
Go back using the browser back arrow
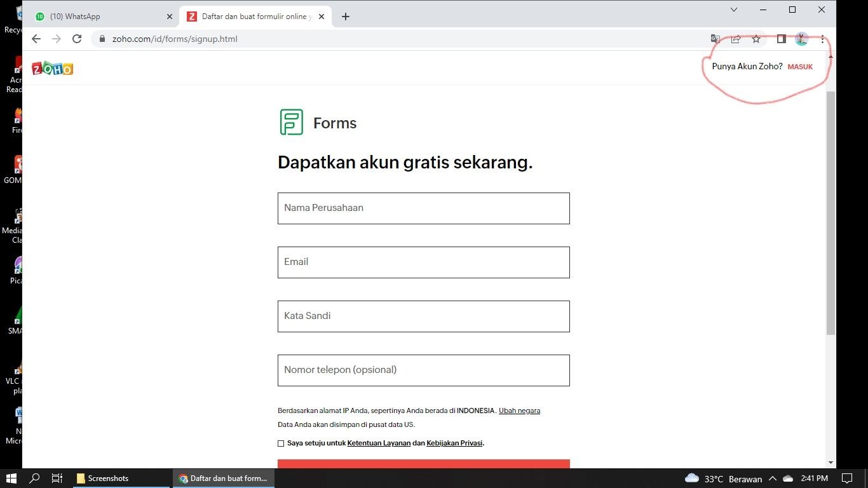click(x=36, y=39)
